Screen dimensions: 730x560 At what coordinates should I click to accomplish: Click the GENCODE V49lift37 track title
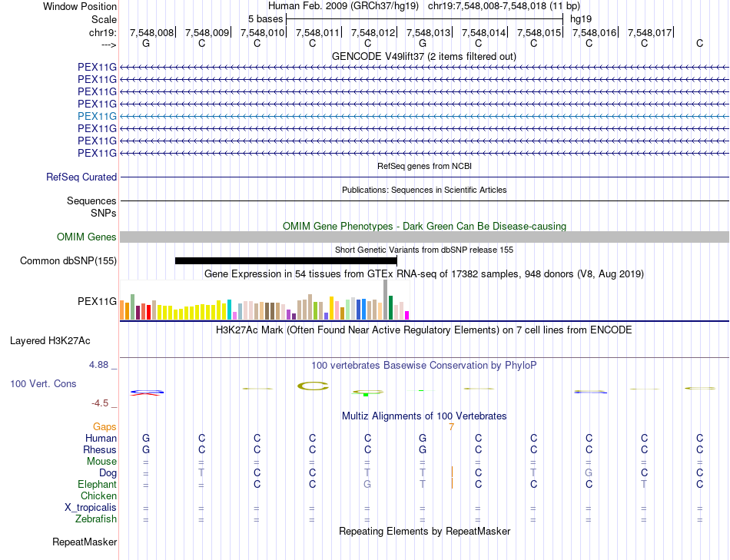tap(424, 56)
